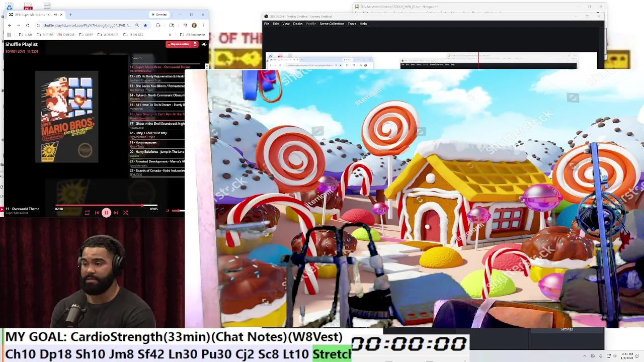Click the SONGS I LOVE playlist label
This screenshot has height=362, width=644.
click(16, 51)
